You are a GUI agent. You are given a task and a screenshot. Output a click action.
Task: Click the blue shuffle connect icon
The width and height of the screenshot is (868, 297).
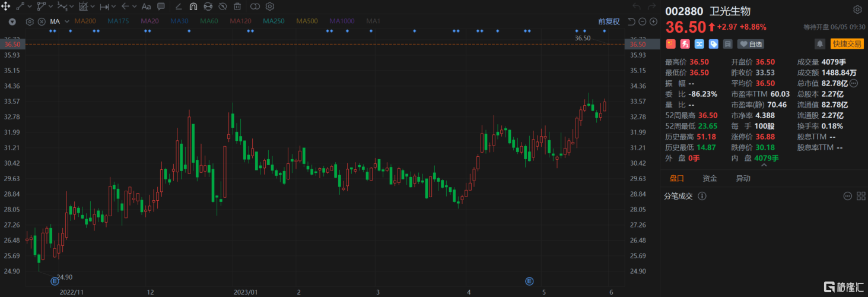(x=699, y=44)
